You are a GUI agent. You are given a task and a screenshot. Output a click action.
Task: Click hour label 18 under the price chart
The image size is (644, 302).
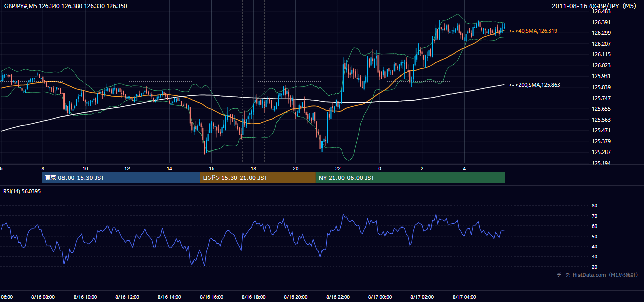(x=254, y=169)
